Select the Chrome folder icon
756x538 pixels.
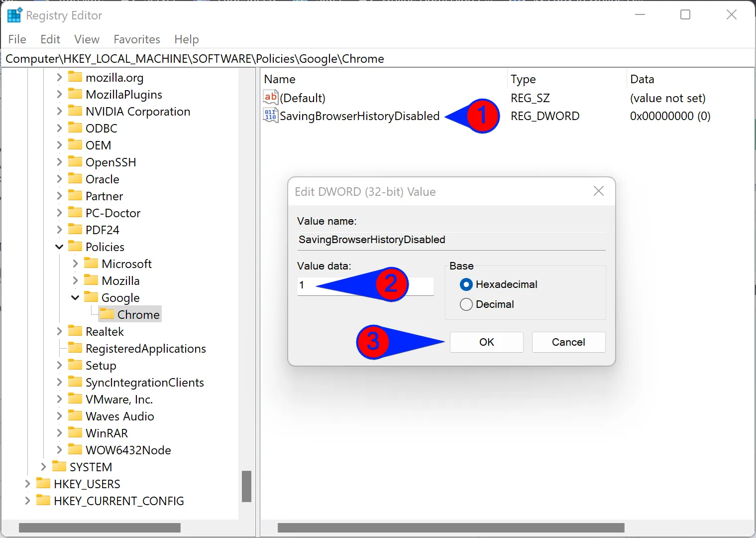pyautogui.click(x=107, y=314)
